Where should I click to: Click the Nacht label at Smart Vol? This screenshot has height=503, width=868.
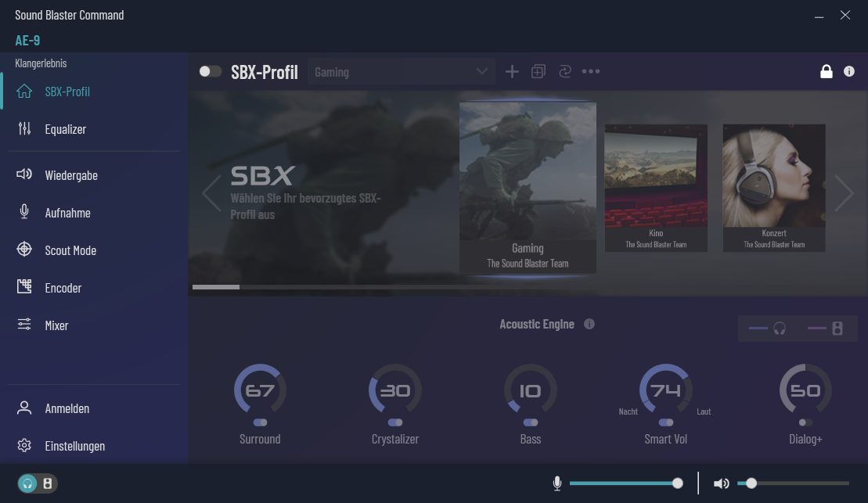pos(628,411)
